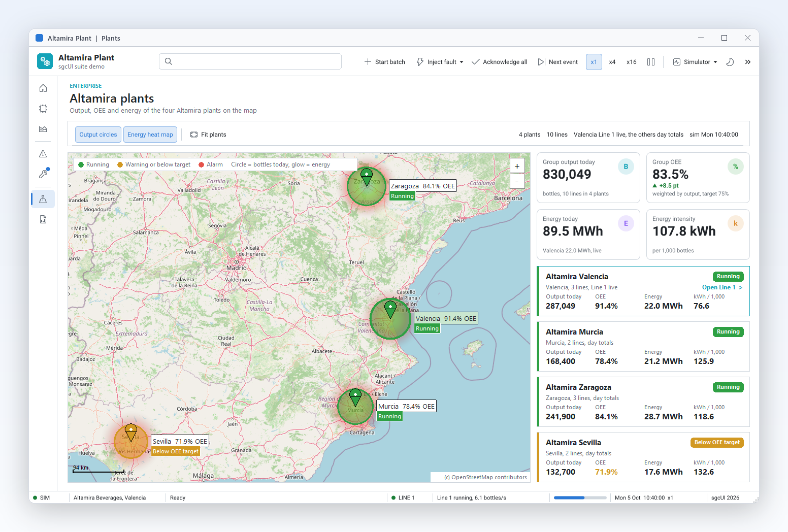Select the Altamira Zaragoza plant card

pos(643,402)
